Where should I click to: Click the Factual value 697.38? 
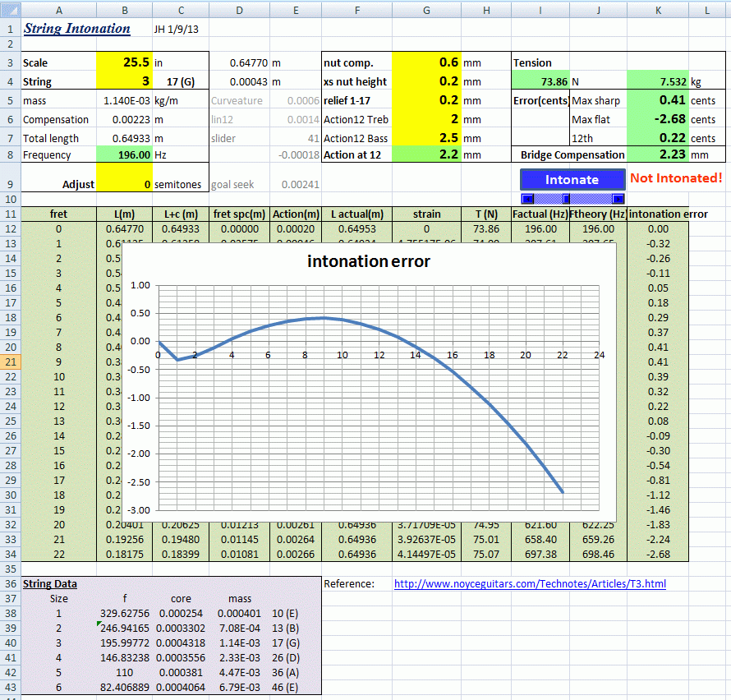540,554
